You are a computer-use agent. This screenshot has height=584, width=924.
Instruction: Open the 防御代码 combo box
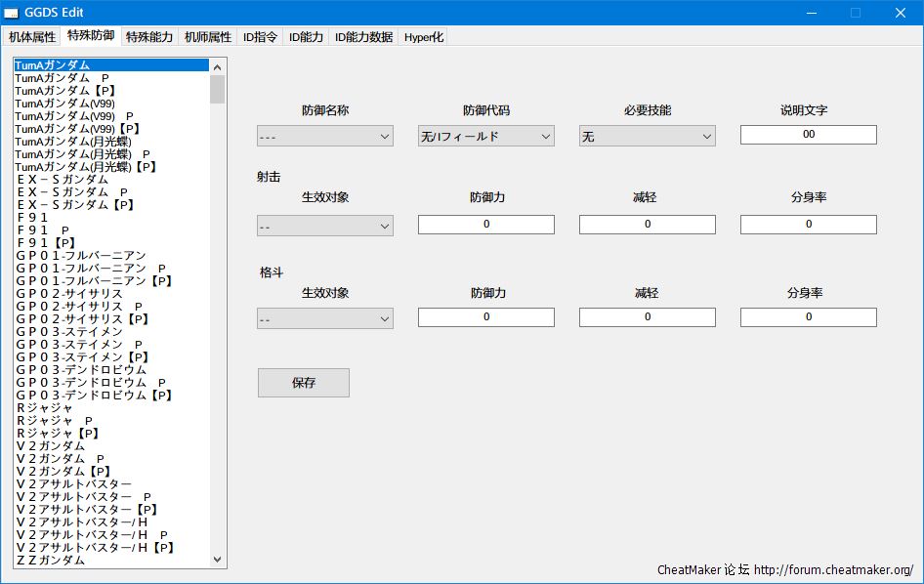point(486,136)
